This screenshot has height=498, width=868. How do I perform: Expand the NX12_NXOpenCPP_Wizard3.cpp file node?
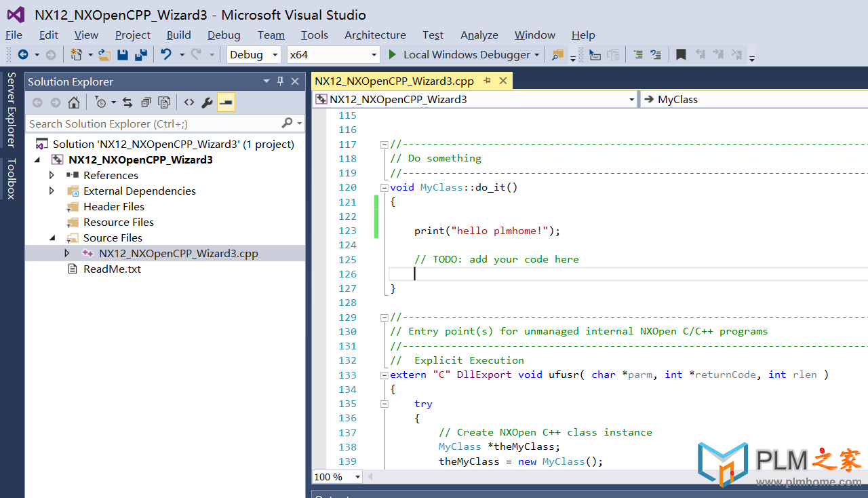pyautogui.click(x=67, y=253)
